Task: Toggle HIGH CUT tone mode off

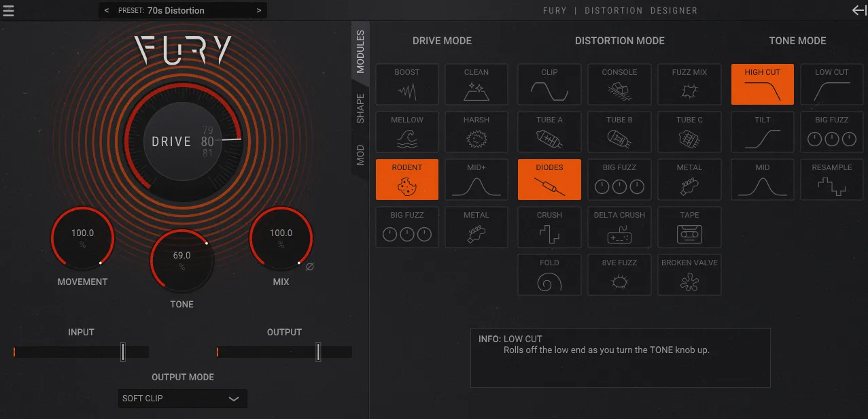Action: (x=762, y=84)
